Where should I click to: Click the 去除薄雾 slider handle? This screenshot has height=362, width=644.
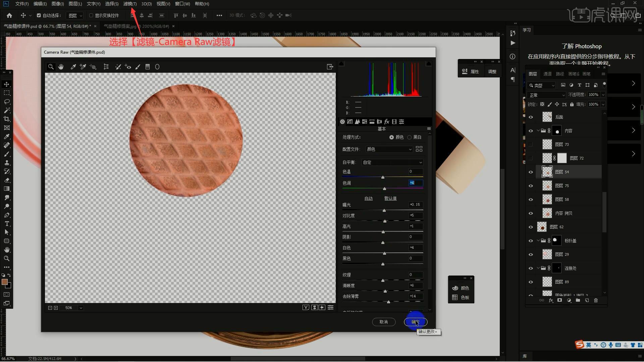[388, 302]
